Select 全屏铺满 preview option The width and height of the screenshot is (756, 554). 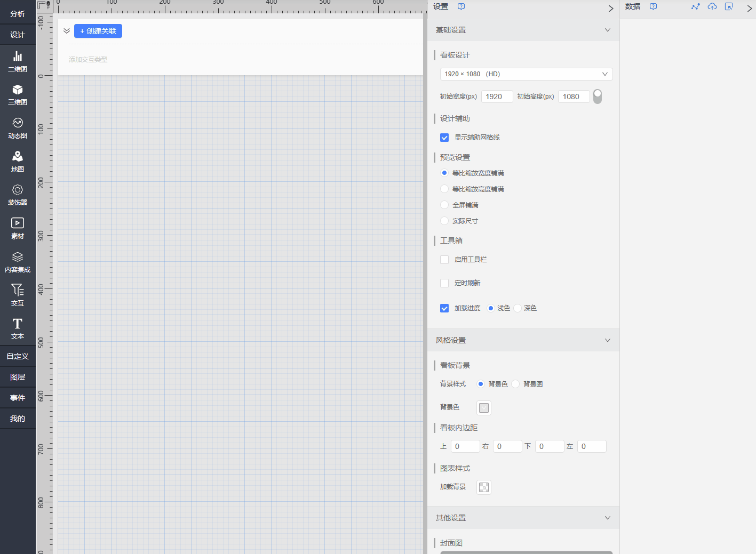click(444, 205)
